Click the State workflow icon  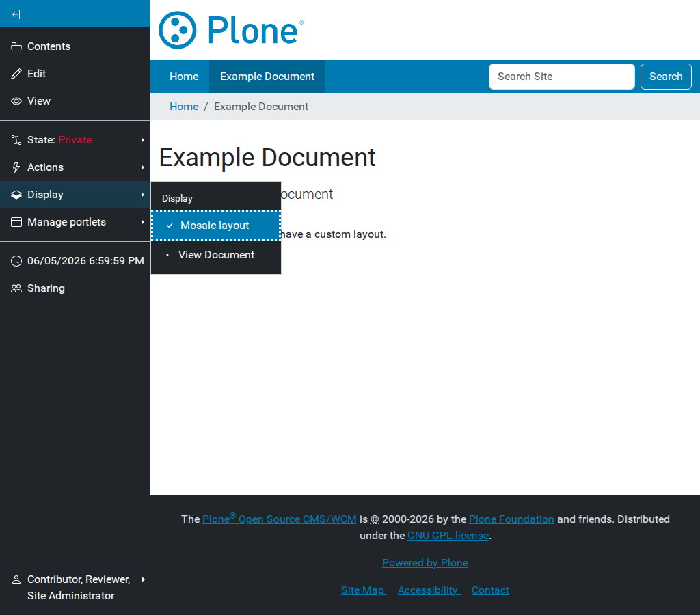click(16, 140)
